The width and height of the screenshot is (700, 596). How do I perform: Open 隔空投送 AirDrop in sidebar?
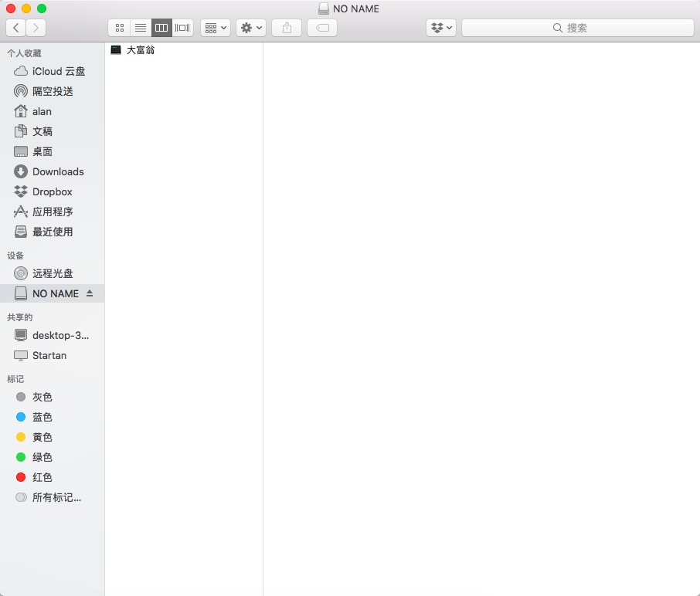53,91
